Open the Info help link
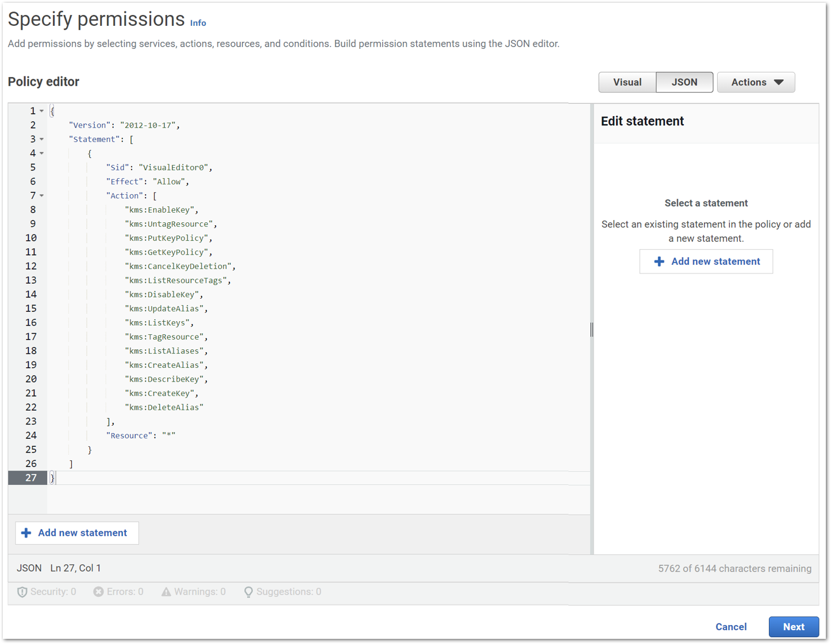 [x=198, y=23]
